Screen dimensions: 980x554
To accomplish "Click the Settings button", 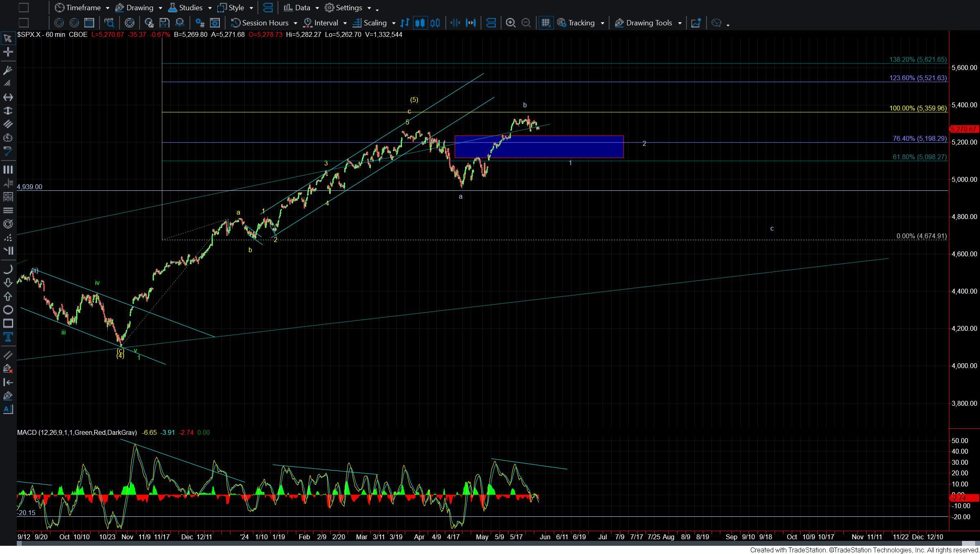I will point(348,8).
